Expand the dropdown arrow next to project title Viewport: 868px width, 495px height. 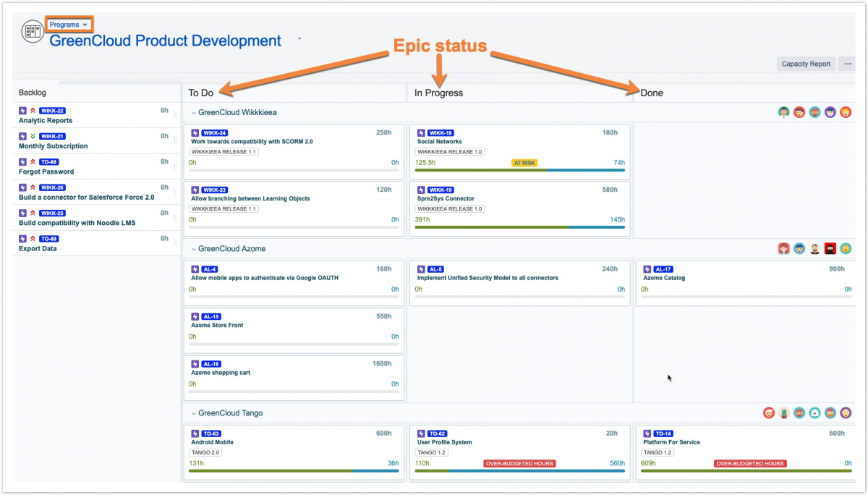click(299, 39)
